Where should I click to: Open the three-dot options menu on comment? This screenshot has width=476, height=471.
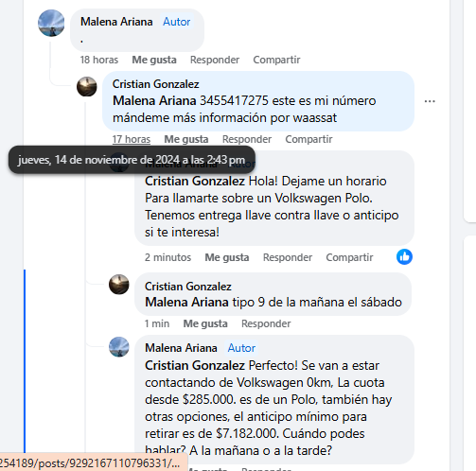click(430, 101)
